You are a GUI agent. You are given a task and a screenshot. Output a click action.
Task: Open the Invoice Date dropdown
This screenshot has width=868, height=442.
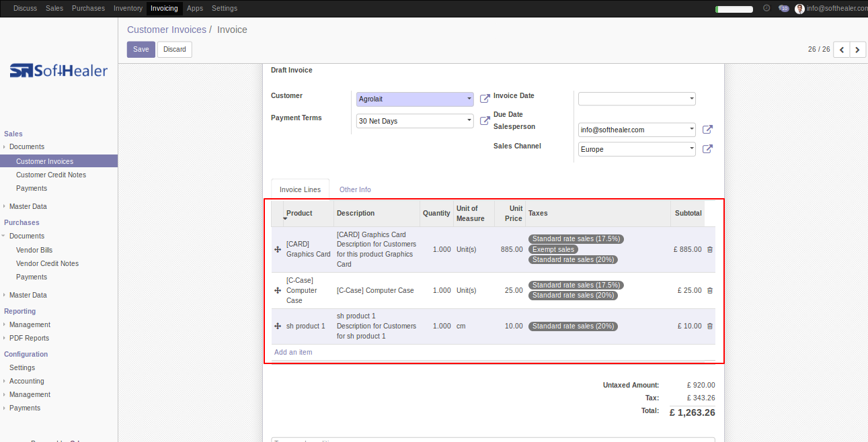pyautogui.click(x=637, y=99)
